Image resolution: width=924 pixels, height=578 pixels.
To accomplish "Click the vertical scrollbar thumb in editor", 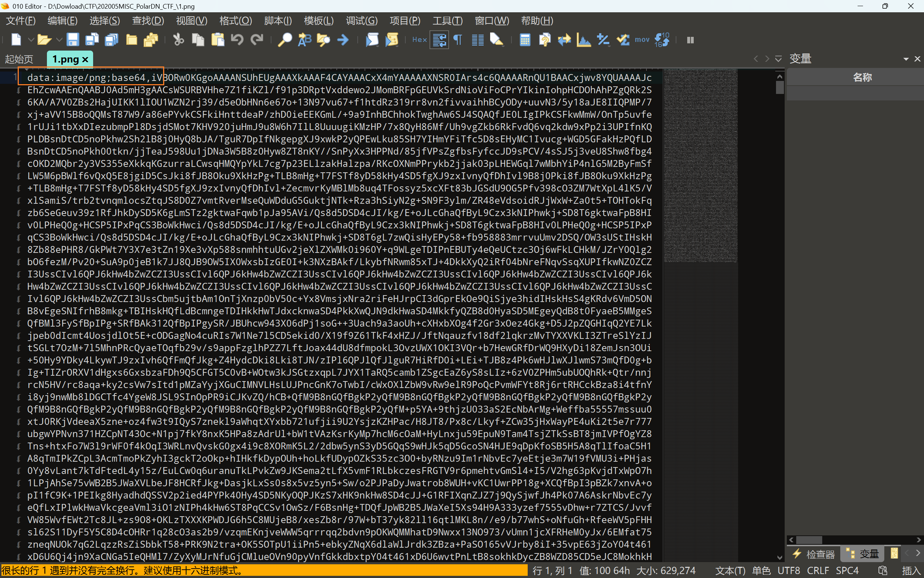I will pyautogui.click(x=780, y=87).
